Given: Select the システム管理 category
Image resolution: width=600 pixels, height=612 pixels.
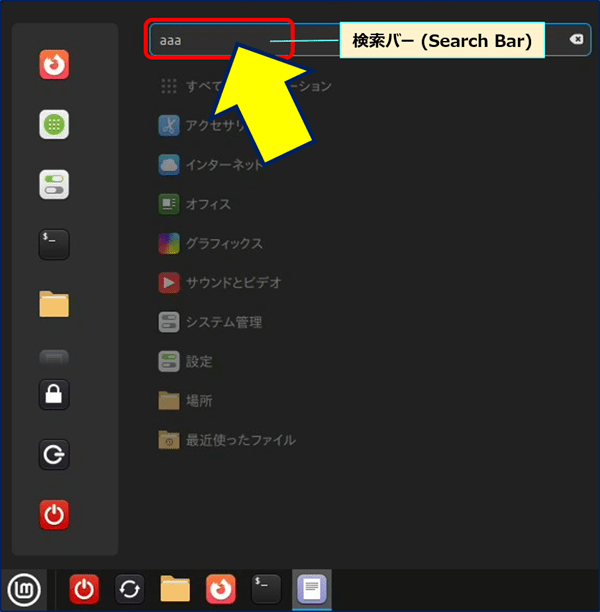Looking at the screenshot, I should tap(211, 322).
